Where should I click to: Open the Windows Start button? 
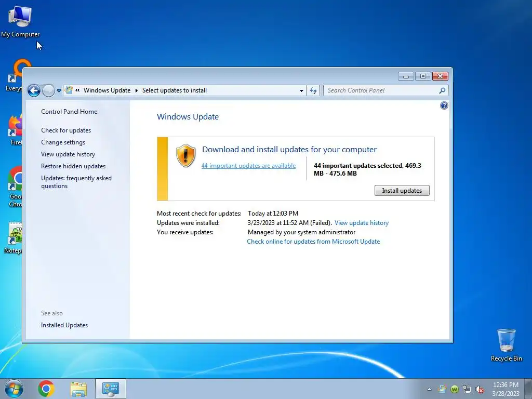point(14,389)
